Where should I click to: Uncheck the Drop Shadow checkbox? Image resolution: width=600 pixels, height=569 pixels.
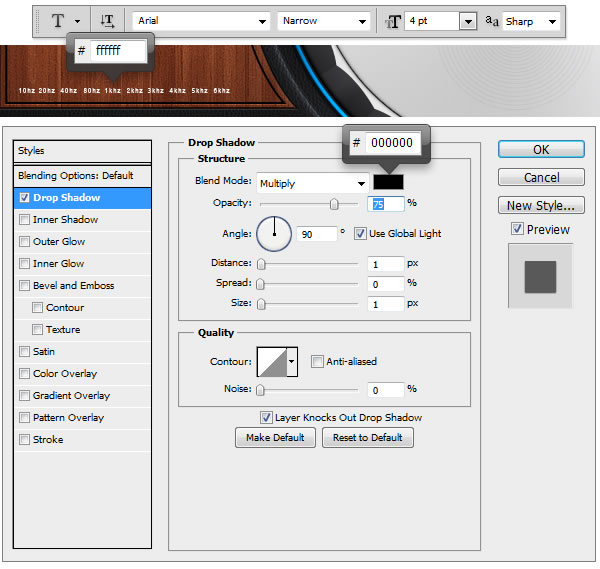[x=24, y=197]
